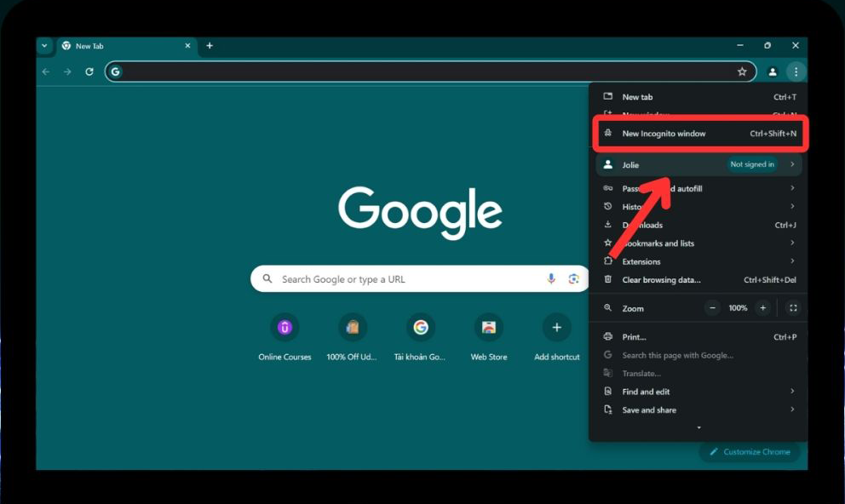This screenshot has height=504, width=845.
Task: Click the Google logo
Action: [420, 212]
